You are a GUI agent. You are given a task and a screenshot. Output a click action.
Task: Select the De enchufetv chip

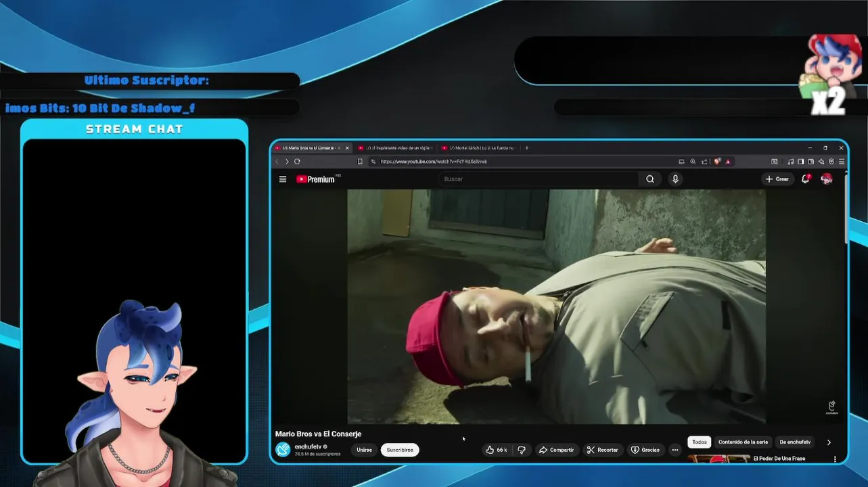click(795, 442)
